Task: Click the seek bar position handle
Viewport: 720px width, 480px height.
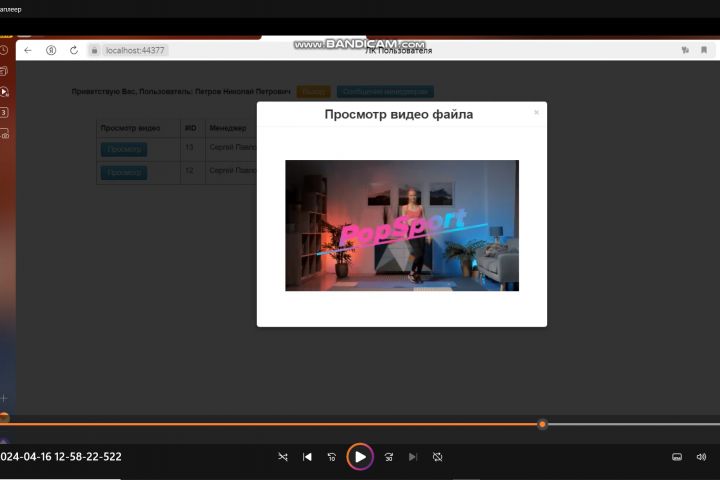Action: tap(542, 424)
